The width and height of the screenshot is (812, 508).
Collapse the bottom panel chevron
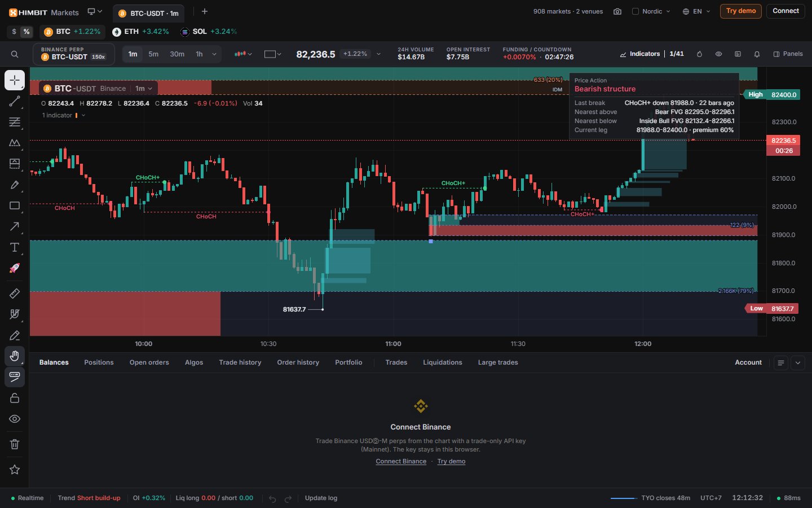[x=797, y=363]
